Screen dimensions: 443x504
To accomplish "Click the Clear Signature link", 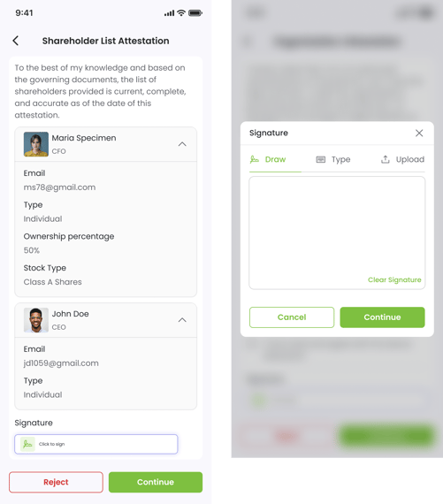I will click(x=394, y=279).
